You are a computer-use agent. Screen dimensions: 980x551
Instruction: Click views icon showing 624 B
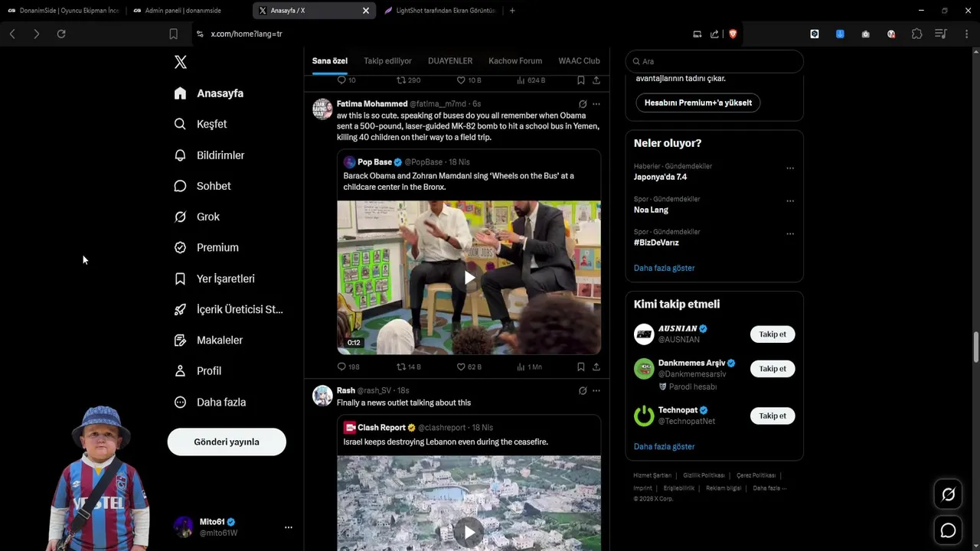(x=521, y=80)
